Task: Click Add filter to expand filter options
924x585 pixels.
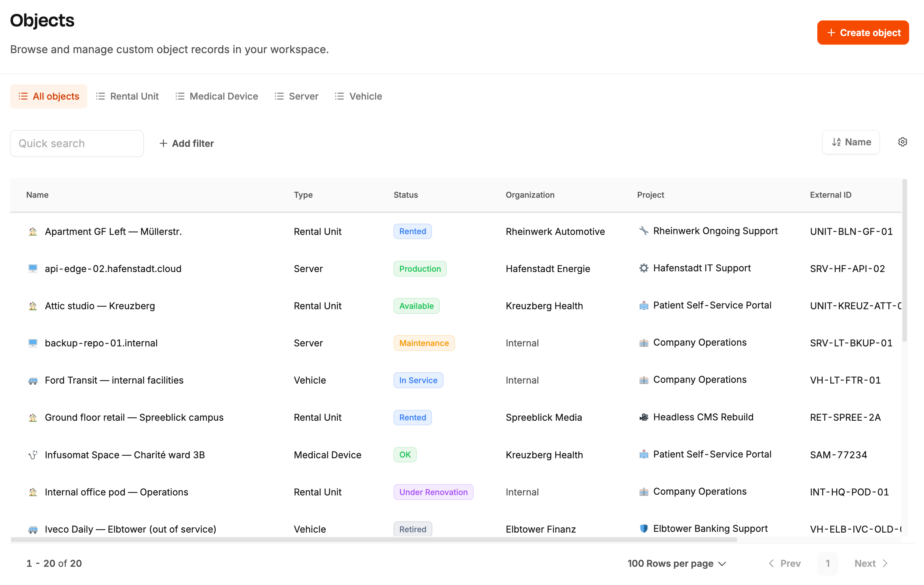Action: tap(187, 143)
